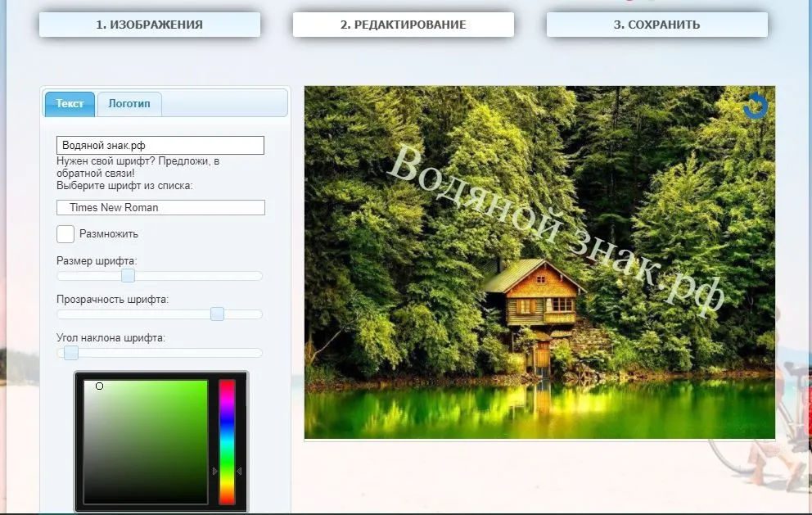Enable the Размножить checkbox
Image resolution: width=812 pixels, height=515 pixels.
click(65, 233)
